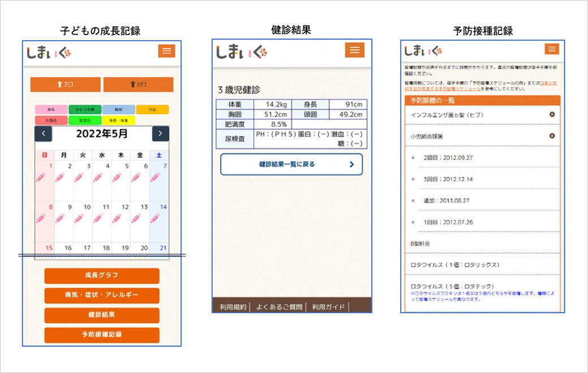Open よくあるご質問 footer link

tap(279, 307)
